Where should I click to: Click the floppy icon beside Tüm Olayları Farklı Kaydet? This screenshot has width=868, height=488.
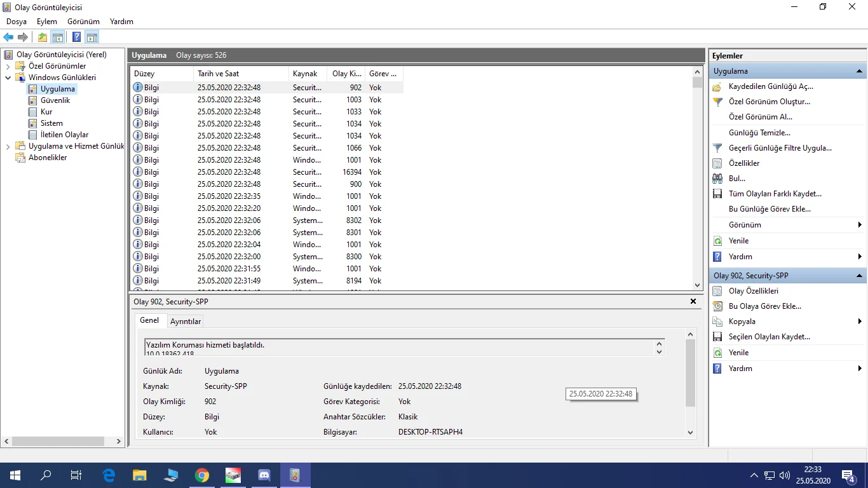click(717, 194)
